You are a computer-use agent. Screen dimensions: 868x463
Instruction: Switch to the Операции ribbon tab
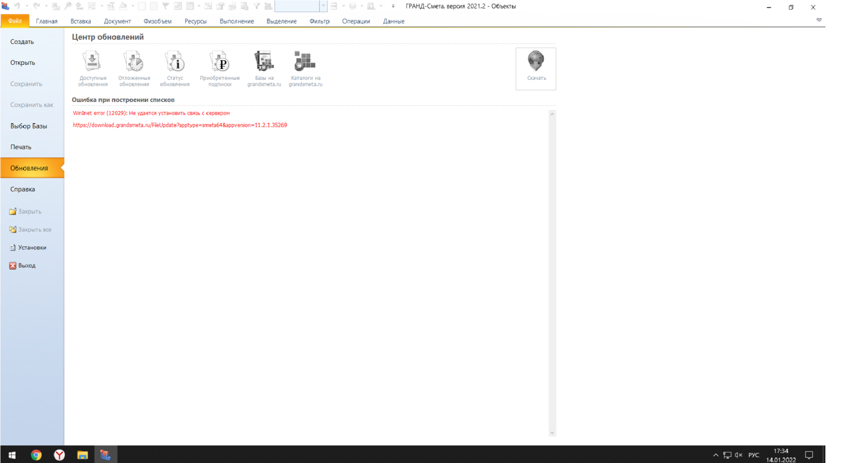356,21
